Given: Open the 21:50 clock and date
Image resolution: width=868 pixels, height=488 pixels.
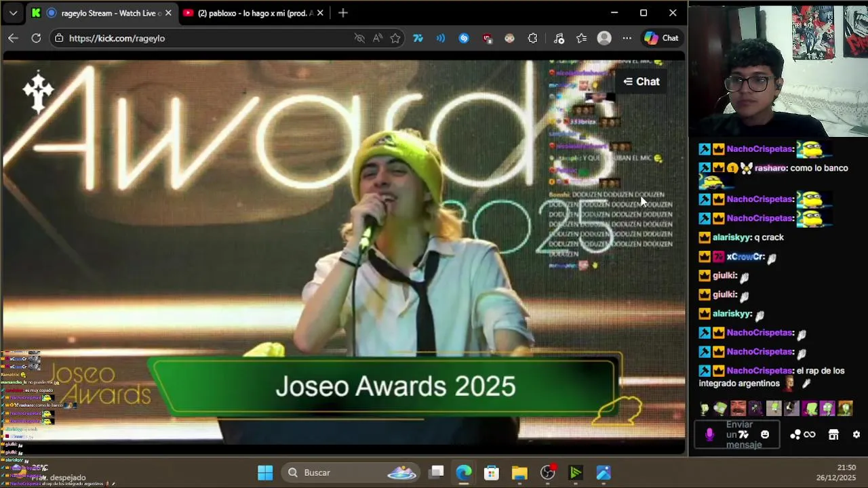Looking at the screenshot, I should coord(836,472).
